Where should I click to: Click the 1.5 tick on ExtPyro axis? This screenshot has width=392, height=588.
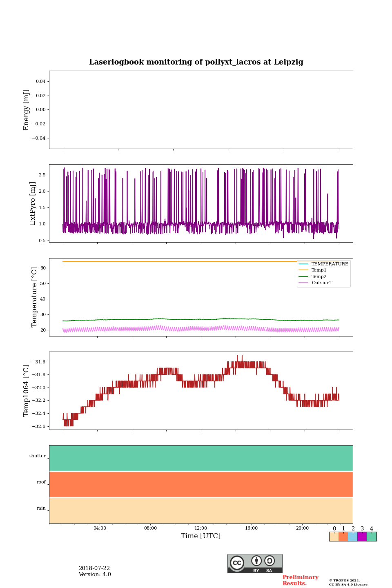pos(42,207)
